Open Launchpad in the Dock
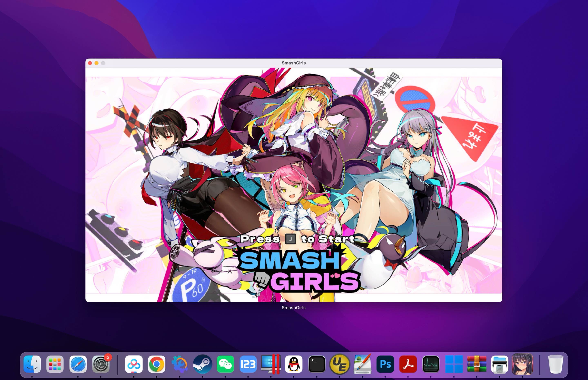588x380 pixels. pyautogui.click(x=55, y=364)
